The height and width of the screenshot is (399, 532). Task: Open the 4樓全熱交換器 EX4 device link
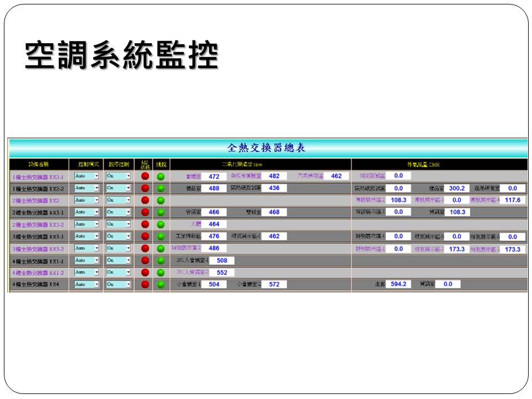coord(35,284)
